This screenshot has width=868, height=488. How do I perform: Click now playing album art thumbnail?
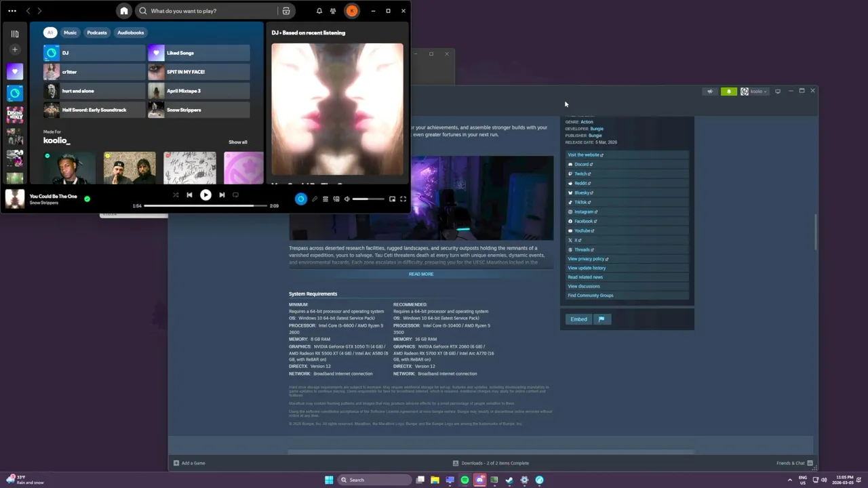pos(15,199)
